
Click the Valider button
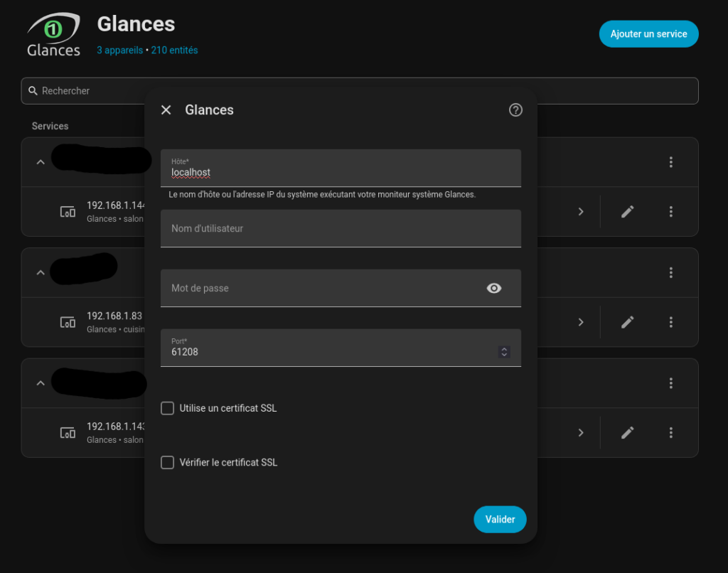(500, 519)
